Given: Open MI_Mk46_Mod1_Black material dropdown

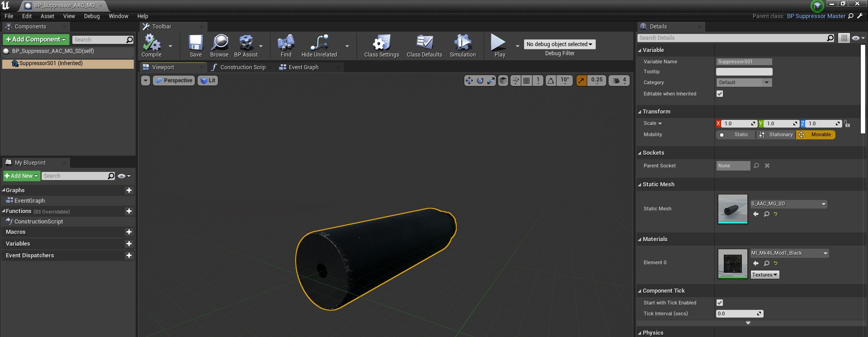Looking at the screenshot, I should pyautogui.click(x=789, y=253).
